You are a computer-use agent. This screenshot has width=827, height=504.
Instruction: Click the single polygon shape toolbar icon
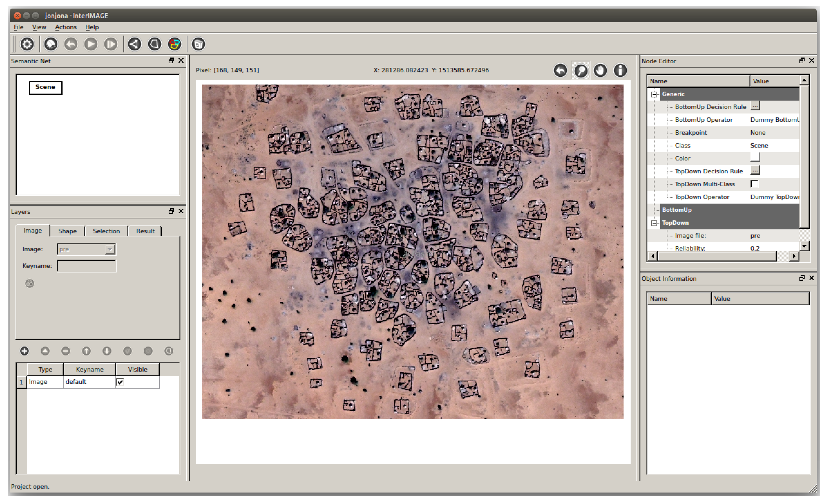point(154,44)
